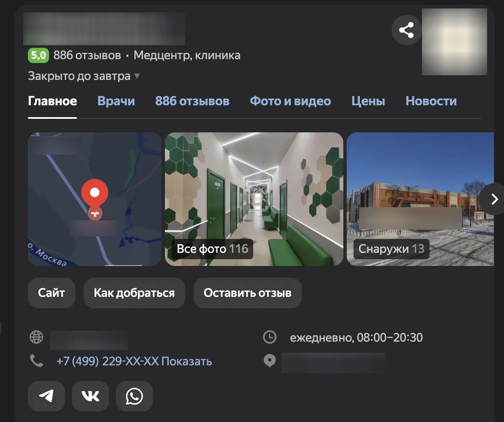Image resolution: width=504 pixels, height=422 pixels.
Task: Select the 'Главное' tab
Action: [x=52, y=101]
